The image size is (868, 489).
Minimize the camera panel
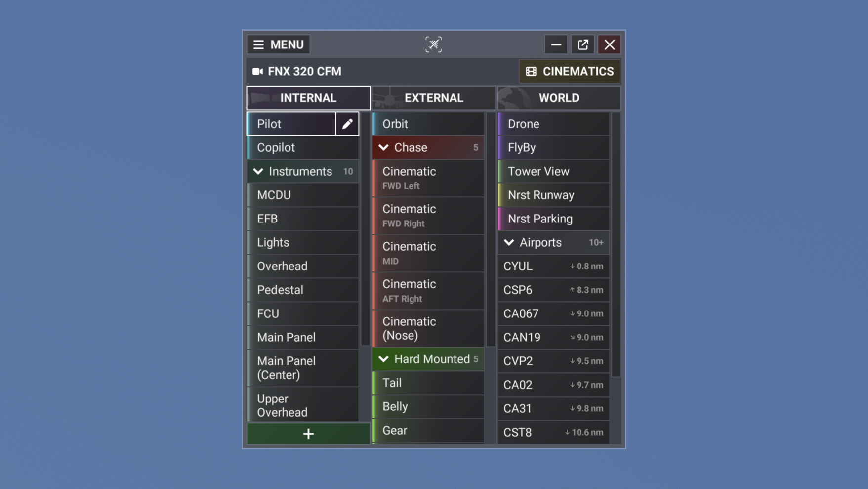click(556, 44)
